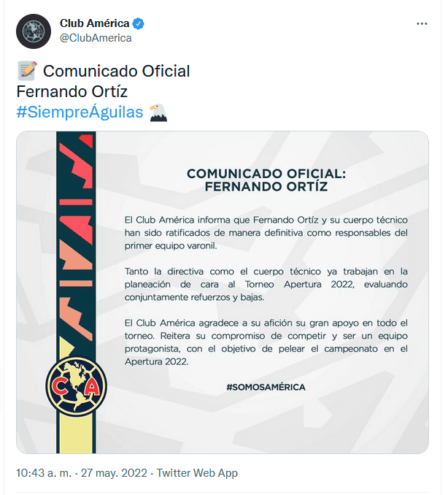Open the #SiempreÁguilas hashtag
448x495 pixels.
(80, 112)
